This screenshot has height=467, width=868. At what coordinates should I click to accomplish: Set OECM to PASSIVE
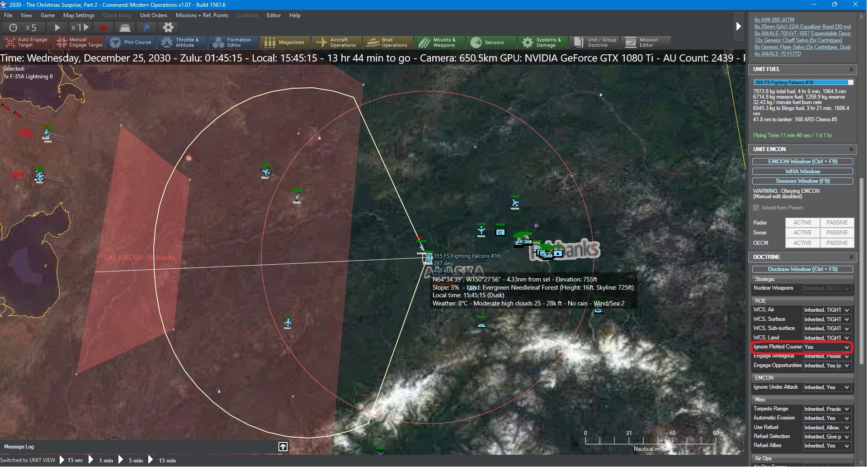837,243
